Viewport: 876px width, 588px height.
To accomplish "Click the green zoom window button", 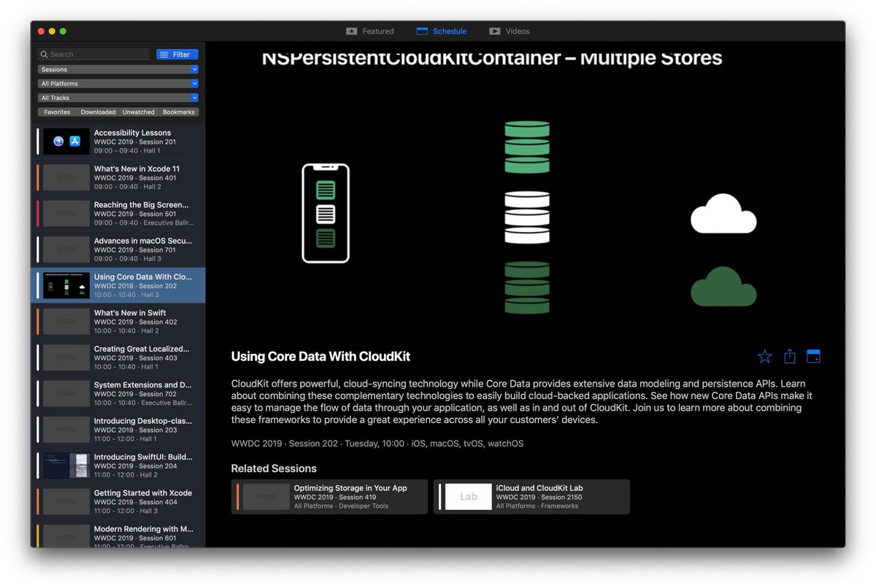I will click(x=63, y=31).
